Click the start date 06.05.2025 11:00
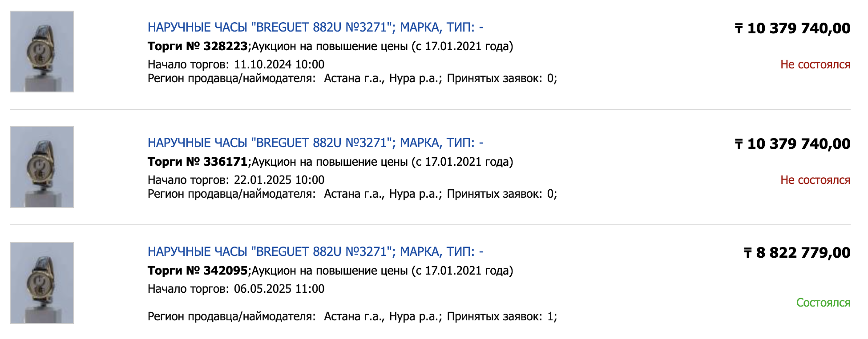 tap(279, 289)
